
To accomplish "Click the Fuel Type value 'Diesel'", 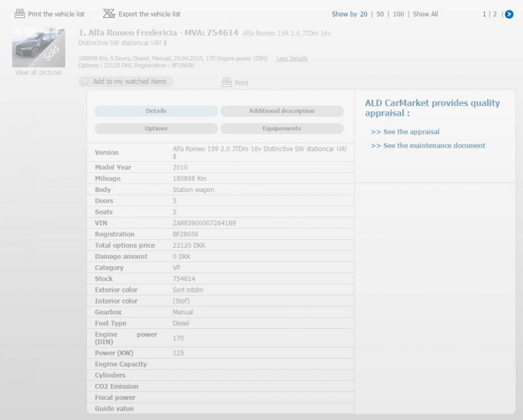I will click(x=181, y=323).
